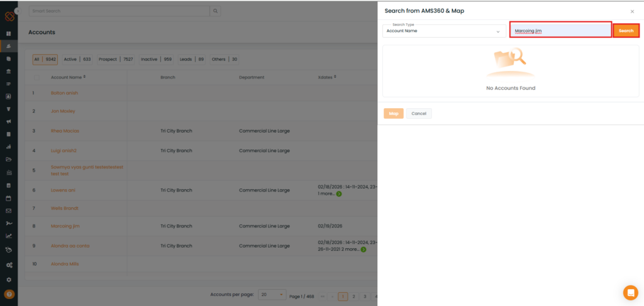The image size is (644, 306).
Task: Click the mail envelope icon in sidebar
Action: tap(9, 210)
